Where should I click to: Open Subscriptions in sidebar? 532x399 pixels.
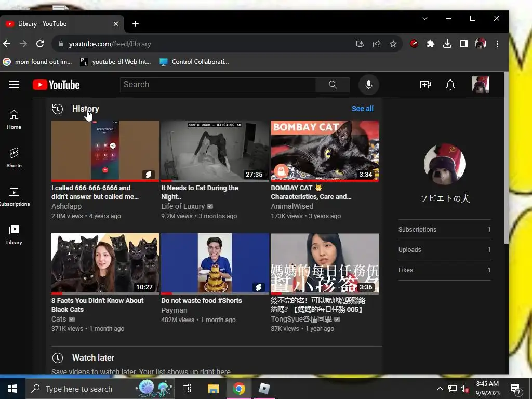click(x=14, y=196)
